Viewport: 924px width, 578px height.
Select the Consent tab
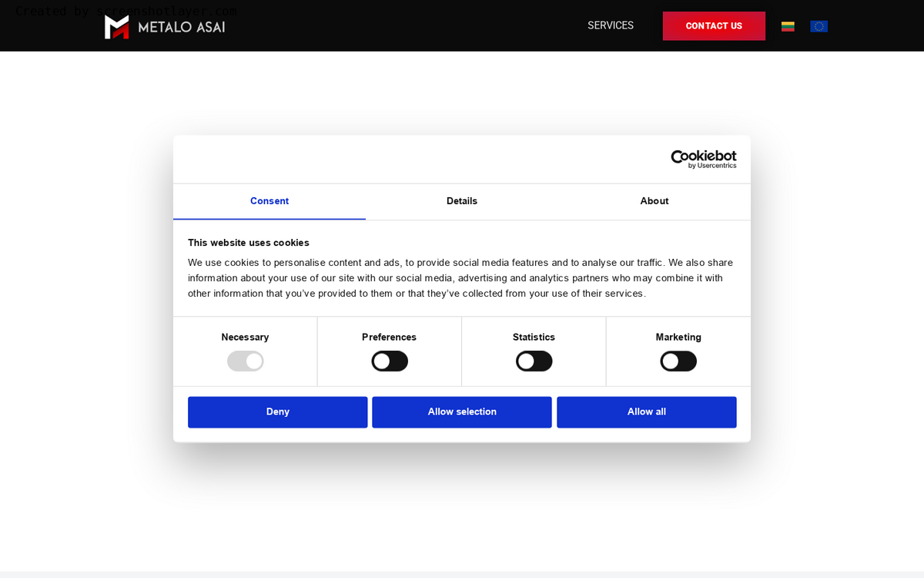tap(269, 201)
